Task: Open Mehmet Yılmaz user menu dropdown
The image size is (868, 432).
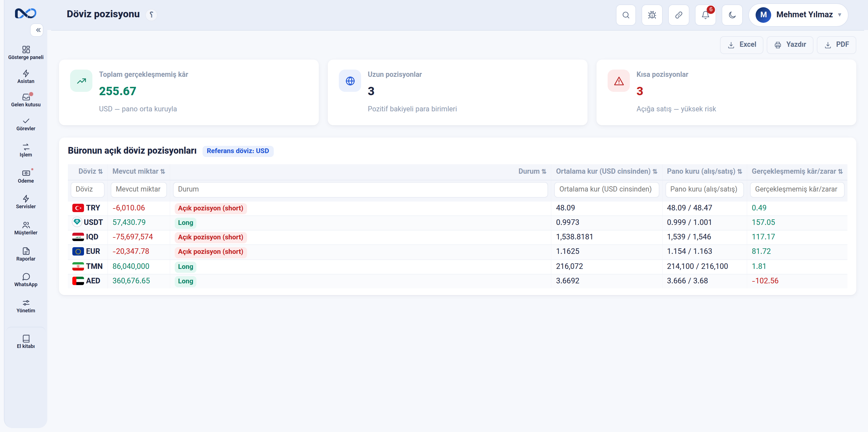Action: pyautogui.click(x=798, y=15)
